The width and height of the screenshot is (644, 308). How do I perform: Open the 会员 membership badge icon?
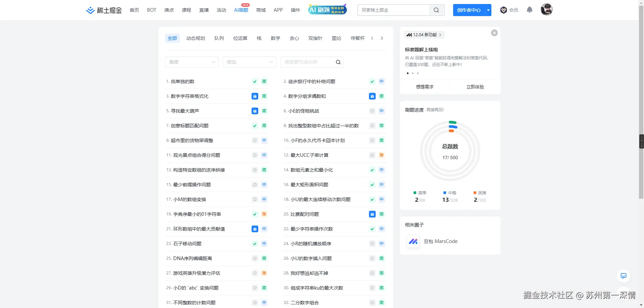coord(503,10)
